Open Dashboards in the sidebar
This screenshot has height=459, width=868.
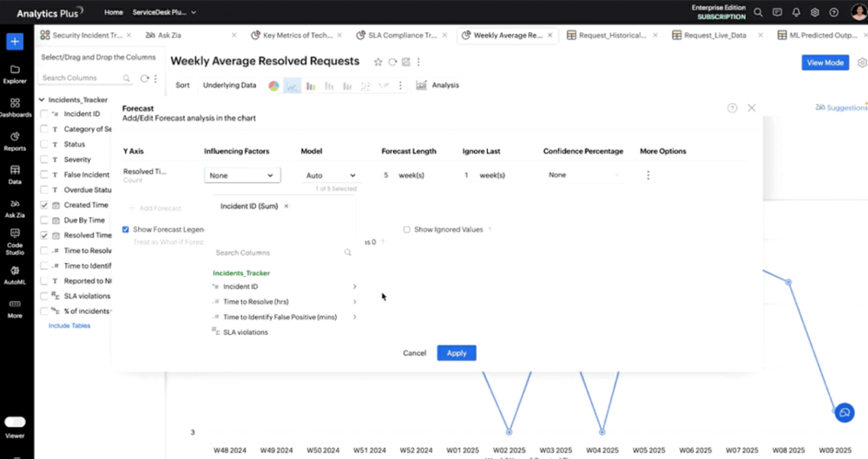point(15,108)
